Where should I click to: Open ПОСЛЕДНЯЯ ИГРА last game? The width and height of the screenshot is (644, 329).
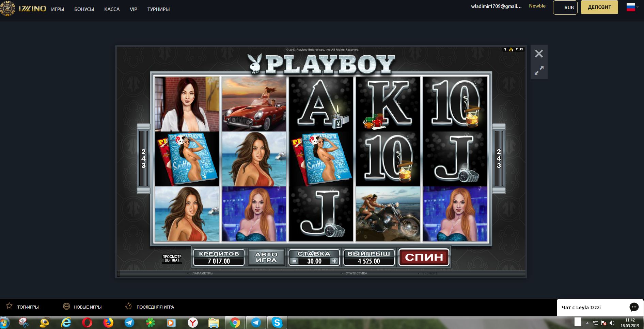coord(155,307)
